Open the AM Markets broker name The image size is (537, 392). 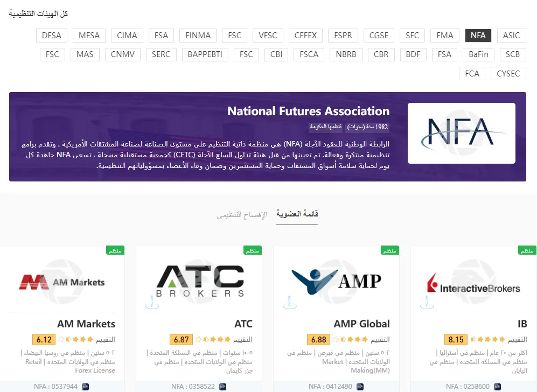[x=86, y=324]
